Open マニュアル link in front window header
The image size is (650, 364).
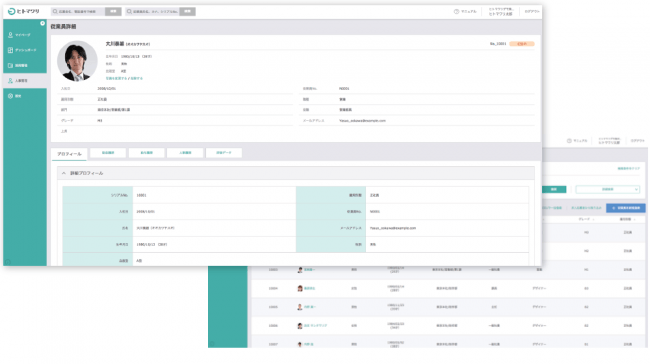(468, 12)
